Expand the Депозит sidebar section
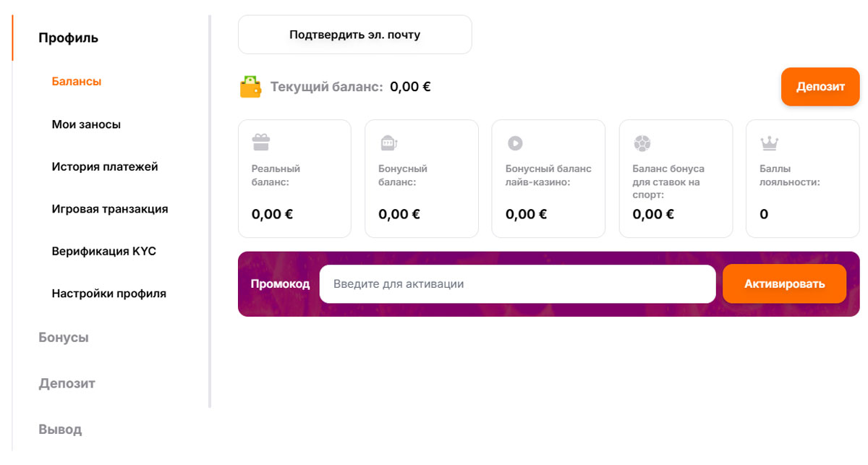 click(x=67, y=383)
